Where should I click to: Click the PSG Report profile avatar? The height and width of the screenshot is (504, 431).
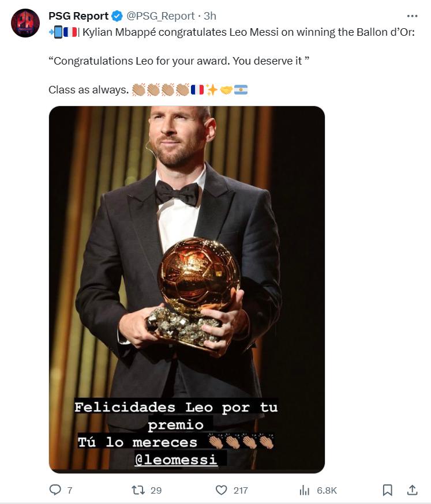[x=25, y=23]
